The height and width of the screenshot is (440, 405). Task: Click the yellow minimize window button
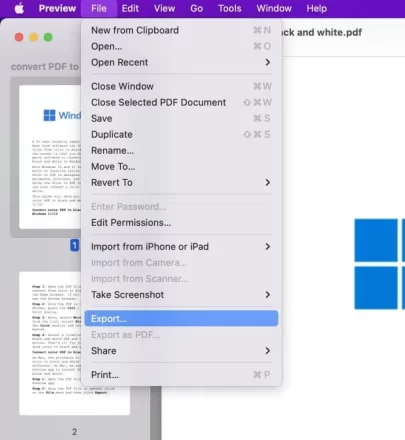click(34, 37)
